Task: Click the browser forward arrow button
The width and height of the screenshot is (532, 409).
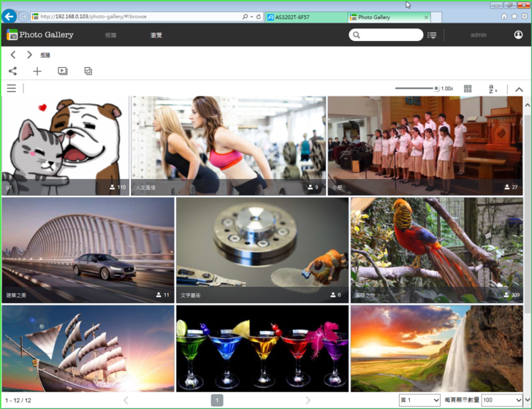Action: tap(23, 16)
